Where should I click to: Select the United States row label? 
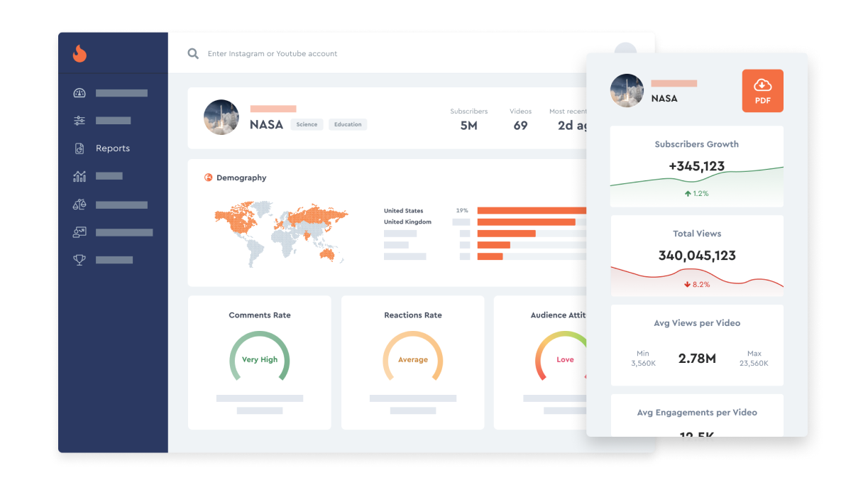click(x=403, y=211)
